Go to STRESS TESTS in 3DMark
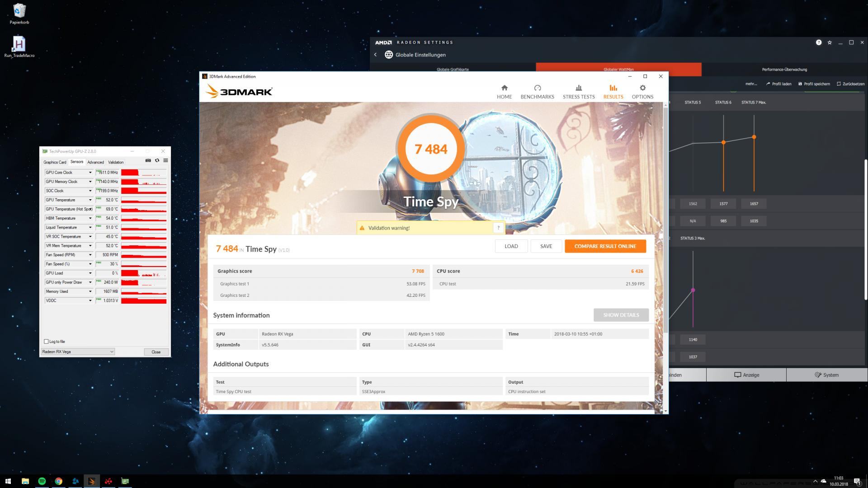The image size is (868, 488). [x=579, y=92]
